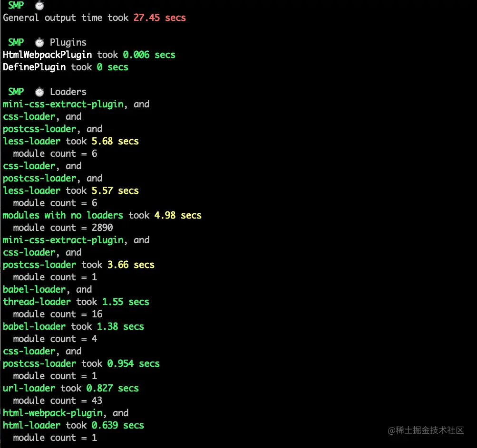The image size is (477, 448).
Task: Select the babel-loader taking 1.38 secs
Action: pyautogui.click(x=34, y=326)
